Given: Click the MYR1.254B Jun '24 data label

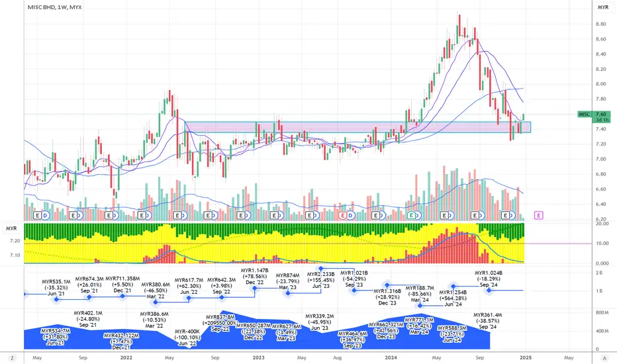Looking at the screenshot, I should tap(453, 298).
